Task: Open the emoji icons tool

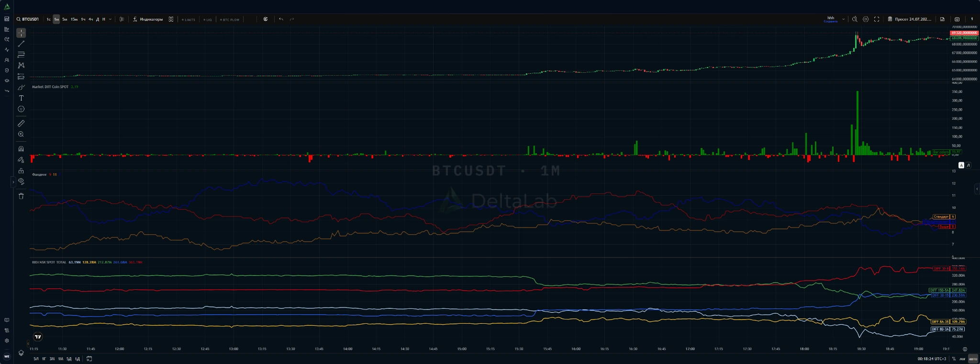Action: coord(21,109)
